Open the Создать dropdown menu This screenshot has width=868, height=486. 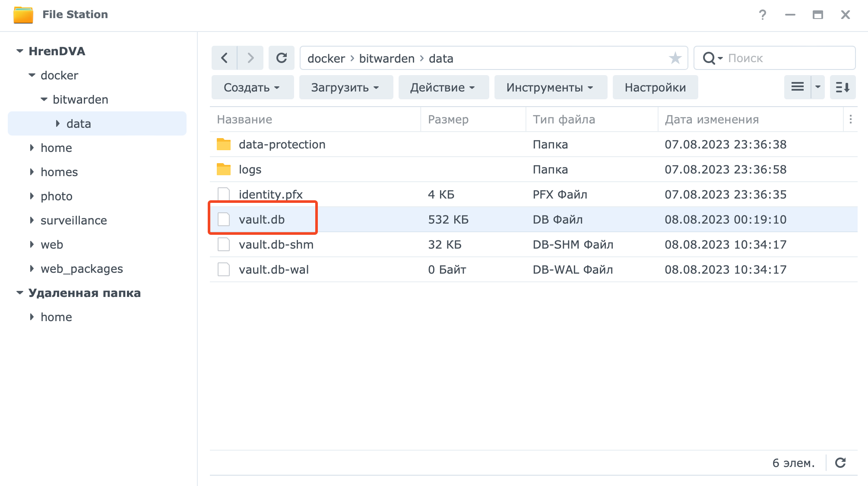pos(250,88)
